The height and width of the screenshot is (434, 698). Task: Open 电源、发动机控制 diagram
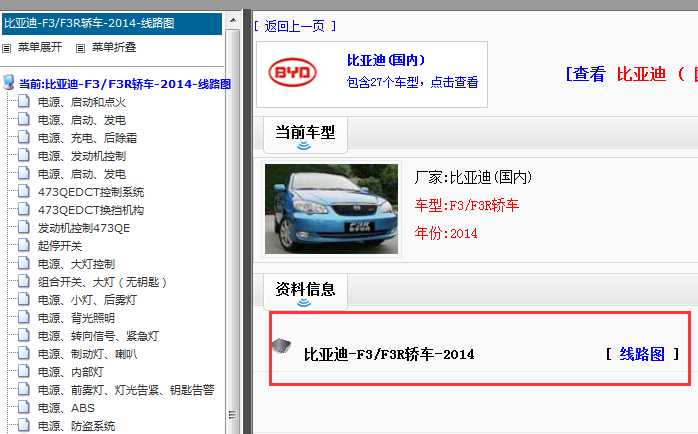(x=82, y=156)
